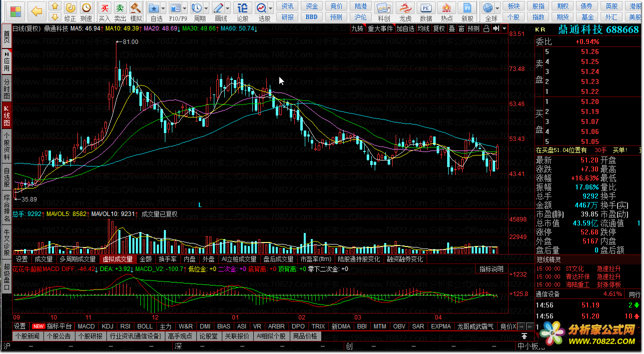Click the 板块 sector button

pyautogui.click(x=514, y=6)
